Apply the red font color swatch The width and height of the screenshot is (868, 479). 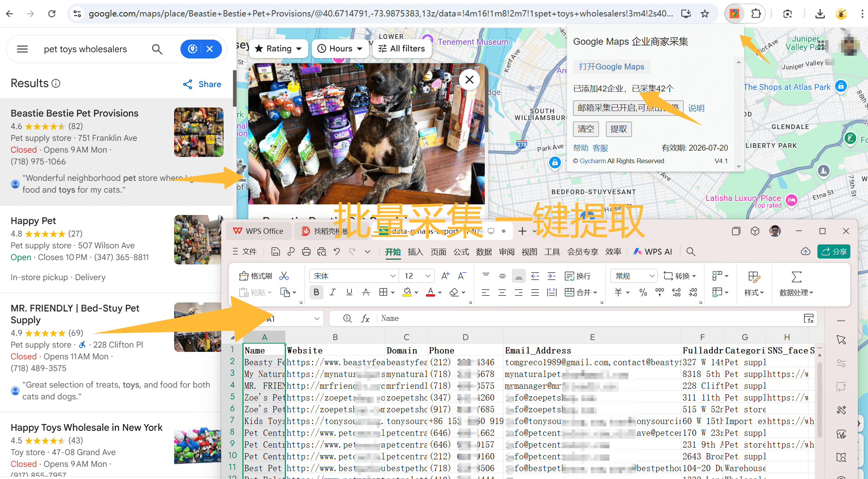(x=430, y=292)
